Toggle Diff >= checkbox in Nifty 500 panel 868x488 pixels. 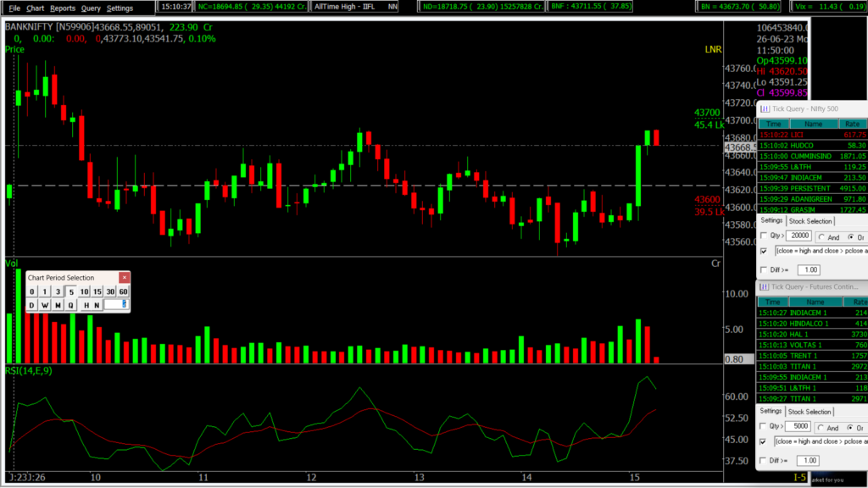click(x=765, y=270)
